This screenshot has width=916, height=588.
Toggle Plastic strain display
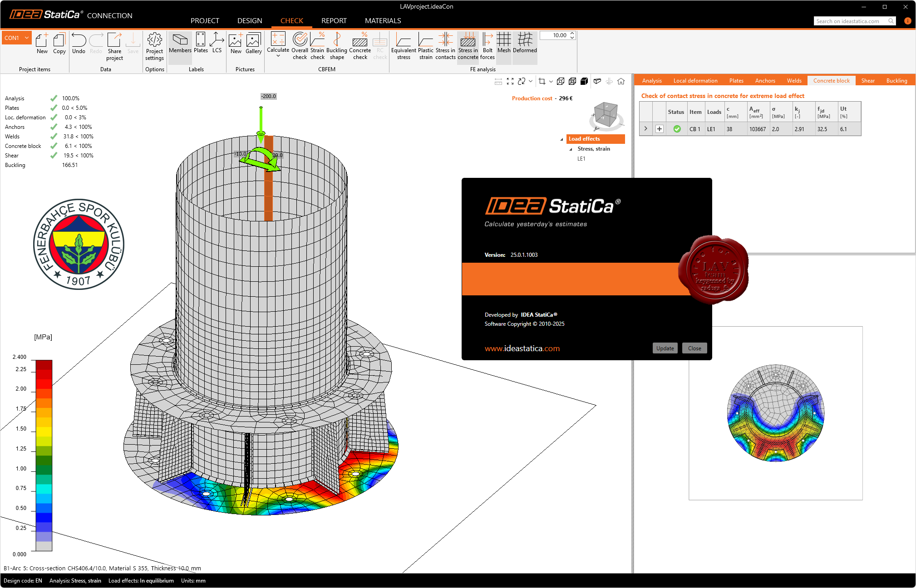coord(426,46)
